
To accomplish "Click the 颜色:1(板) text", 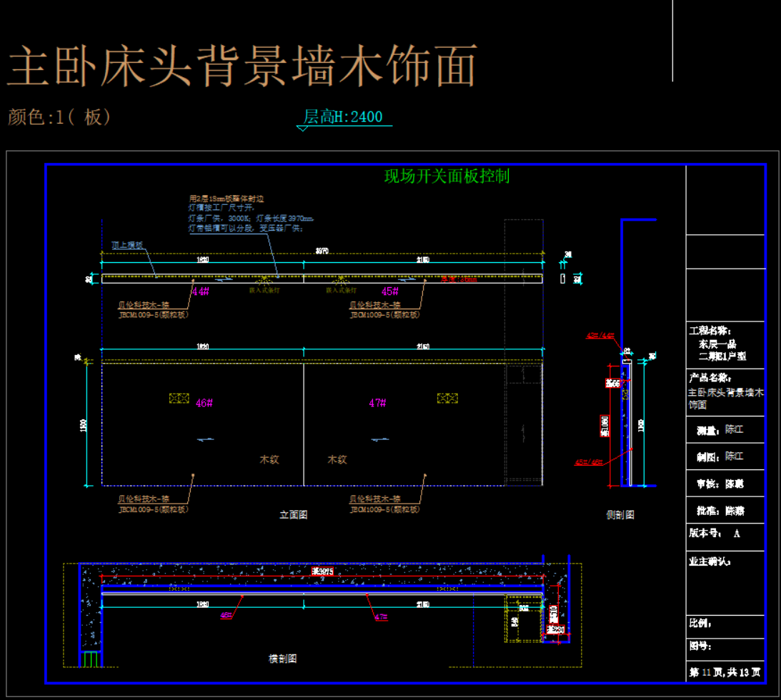I will (59, 117).
